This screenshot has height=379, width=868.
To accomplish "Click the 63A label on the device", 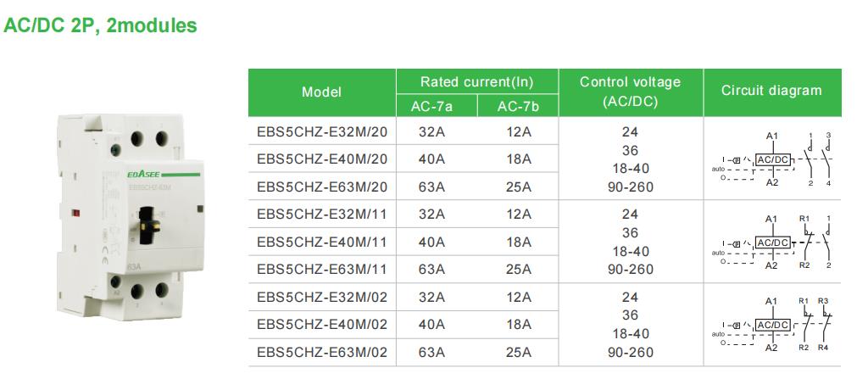I will [x=133, y=267].
